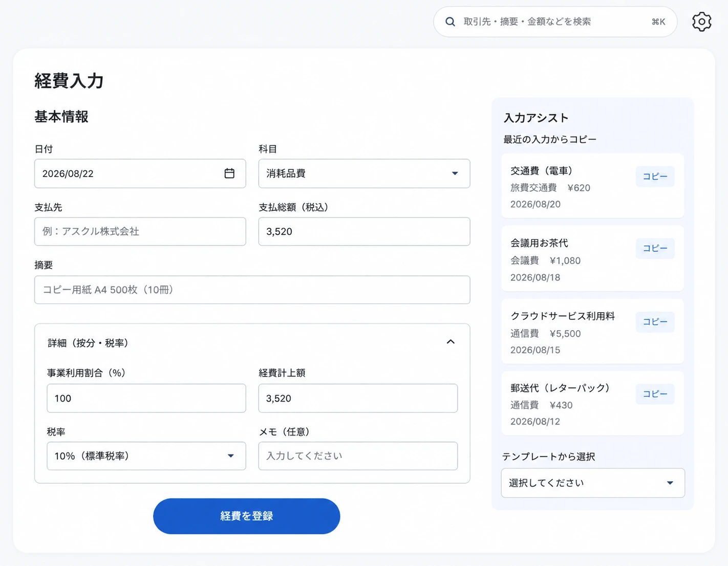Click the date 2026/08/15 in assist list

click(535, 350)
